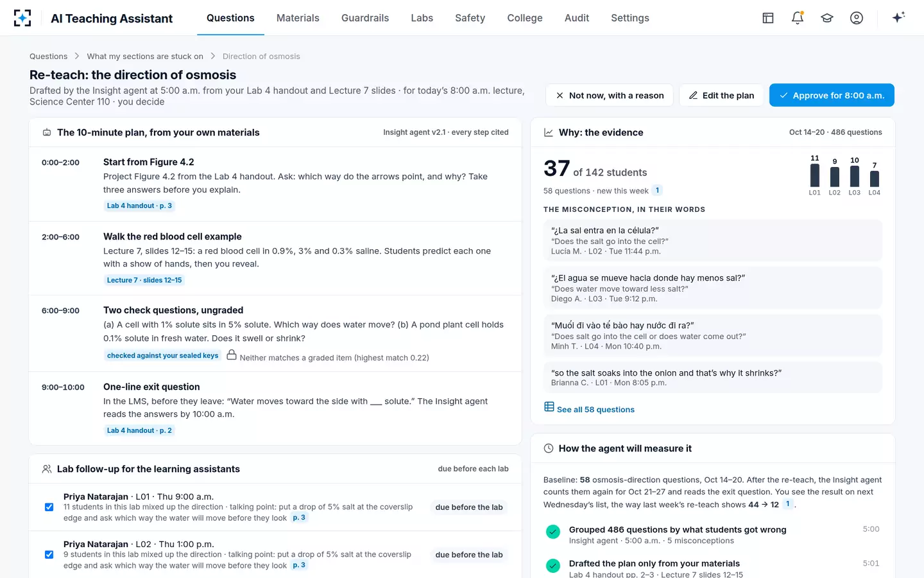Click due before the lab chip for L02

pos(469,555)
